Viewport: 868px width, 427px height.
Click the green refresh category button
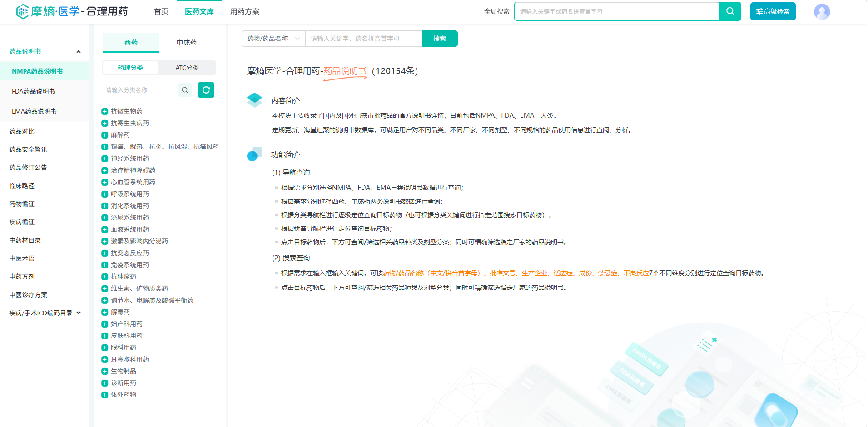(x=206, y=90)
